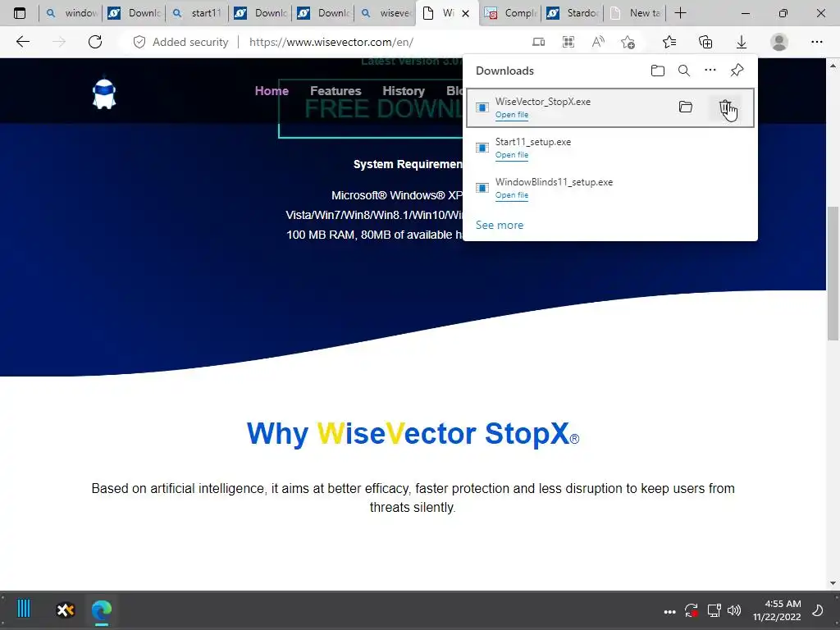Go back to the previous page

(22, 42)
